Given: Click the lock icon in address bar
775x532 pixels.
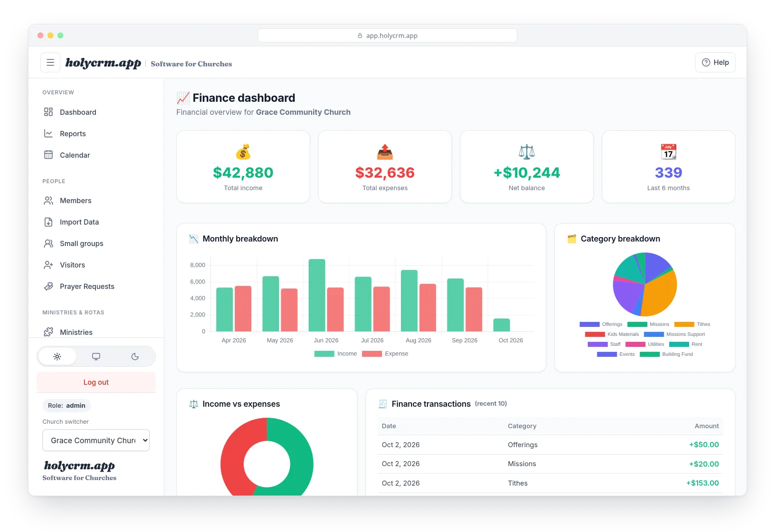Looking at the screenshot, I should pyautogui.click(x=360, y=35).
